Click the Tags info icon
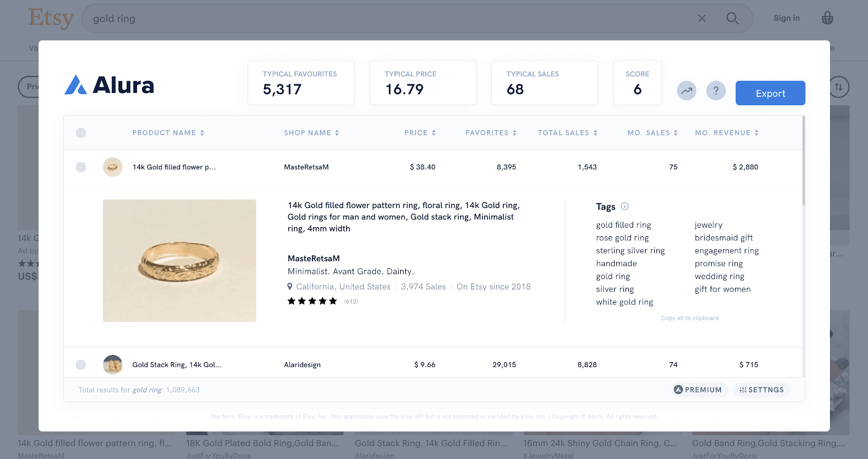 (625, 206)
